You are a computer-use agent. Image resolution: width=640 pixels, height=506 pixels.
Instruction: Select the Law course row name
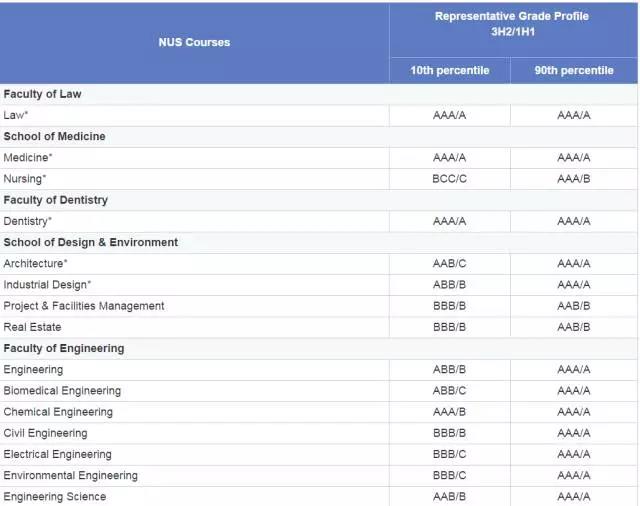[x=16, y=115]
